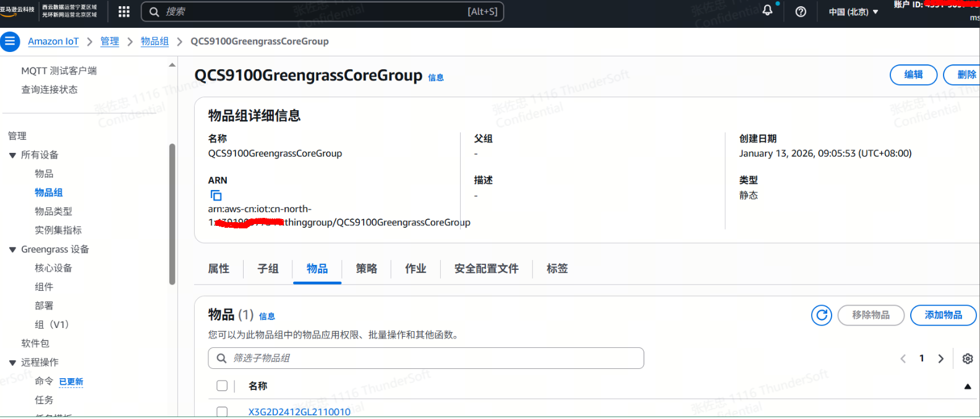Click current page number 1

point(922,358)
